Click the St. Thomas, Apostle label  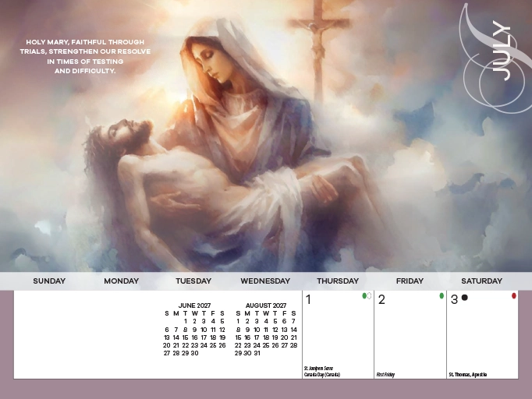click(468, 375)
